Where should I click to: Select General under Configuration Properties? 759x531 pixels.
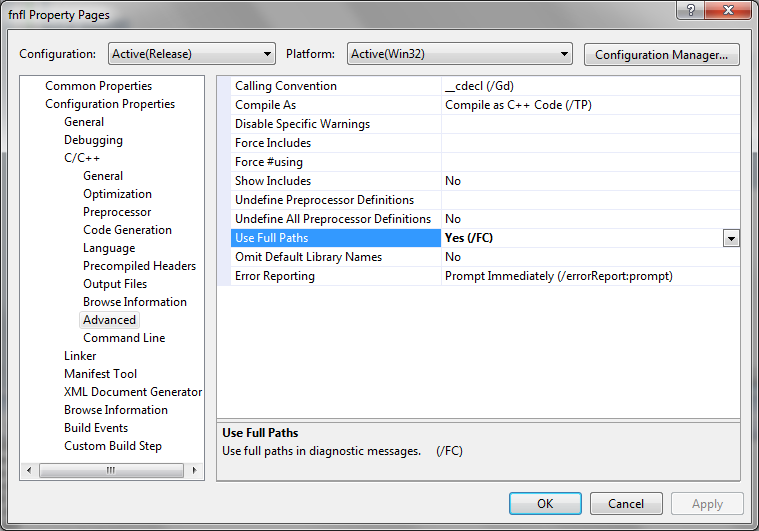pyautogui.click(x=84, y=122)
